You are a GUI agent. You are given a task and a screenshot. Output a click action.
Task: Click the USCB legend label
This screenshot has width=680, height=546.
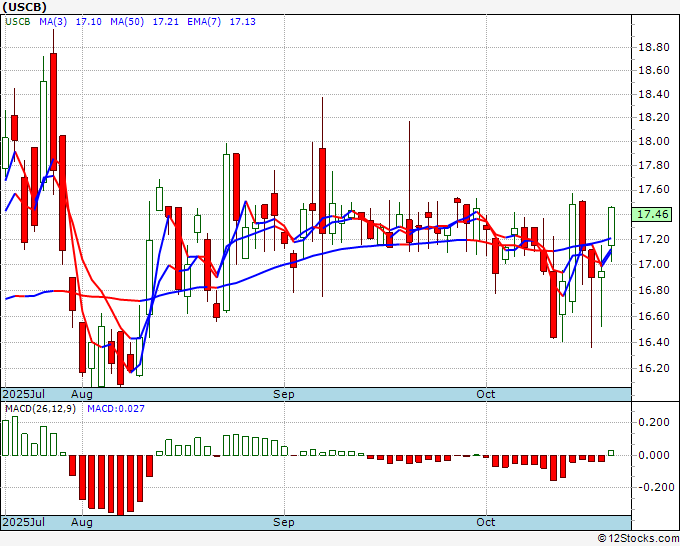pos(18,22)
